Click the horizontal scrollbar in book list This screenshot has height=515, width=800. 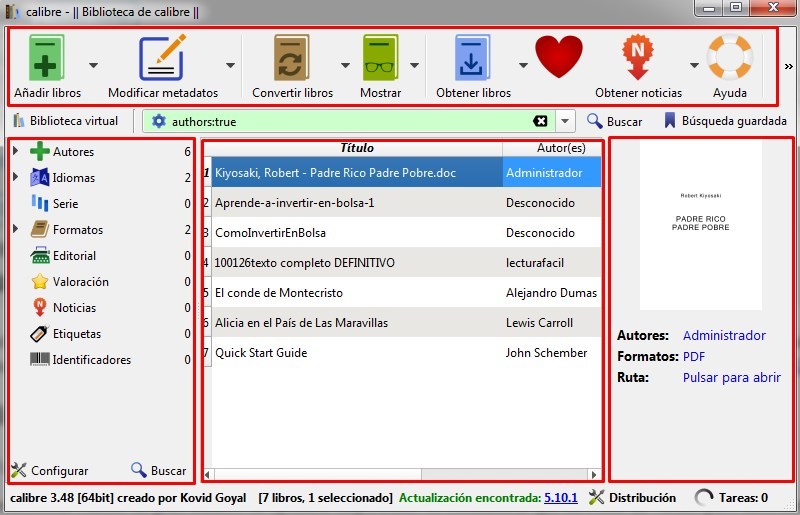(x=402, y=474)
